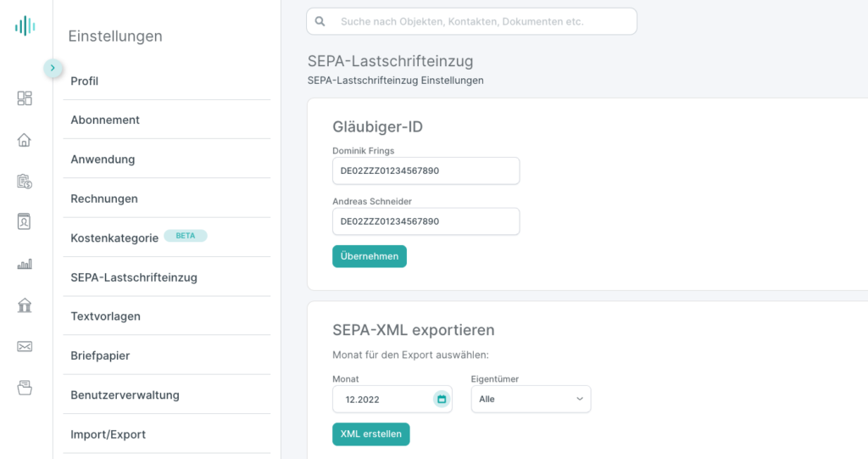Click the app logo icon
Viewport: 868px width, 459px height.
coord(25,25)
